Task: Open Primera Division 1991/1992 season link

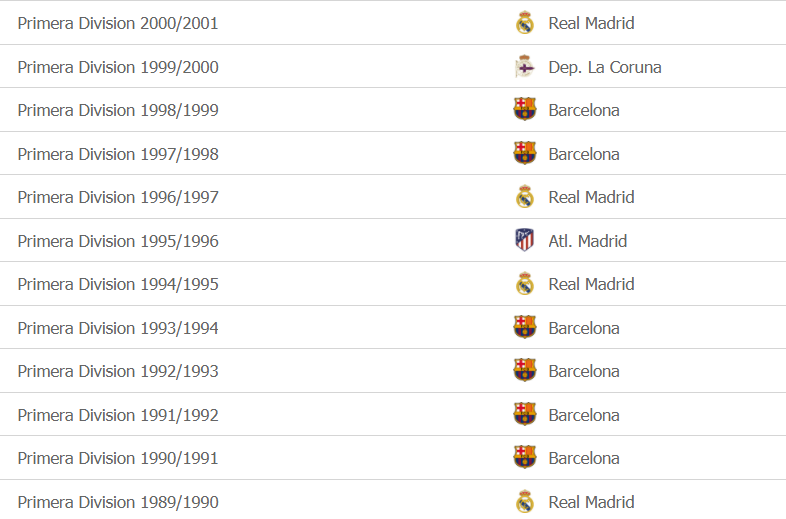Action: coord(118,415)
